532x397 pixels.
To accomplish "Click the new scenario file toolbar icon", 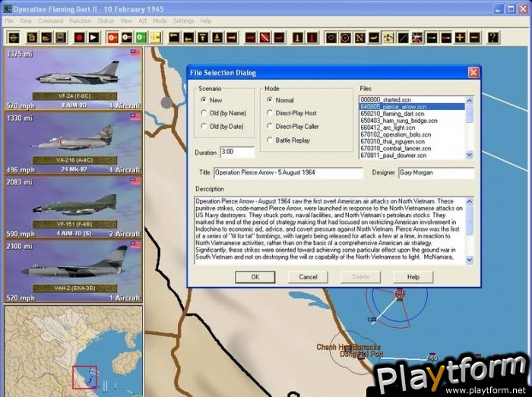I will coord(32,37).
